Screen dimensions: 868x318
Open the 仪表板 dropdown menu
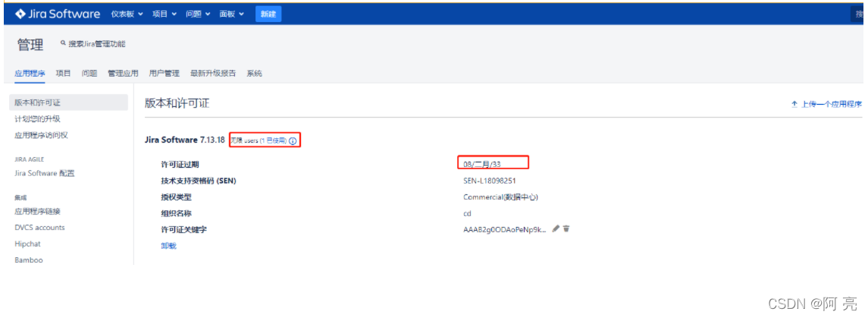[x=127, y=14]
